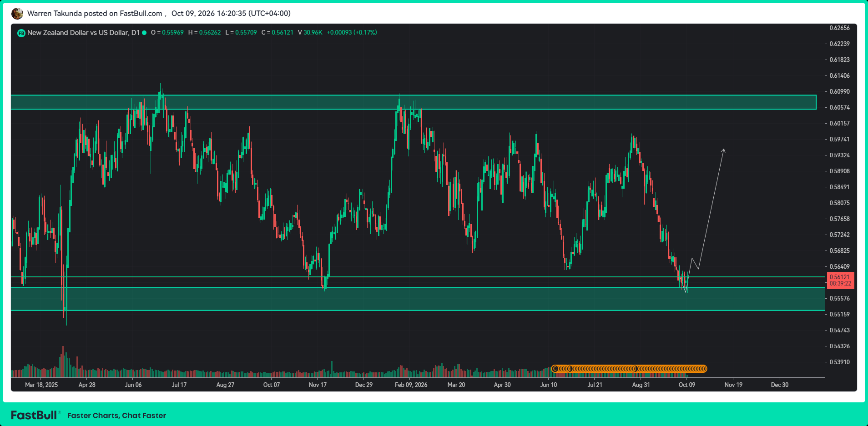Open the 'New Zealand Dollar vs US Dollar, D1' title

[x=83, y=33]
